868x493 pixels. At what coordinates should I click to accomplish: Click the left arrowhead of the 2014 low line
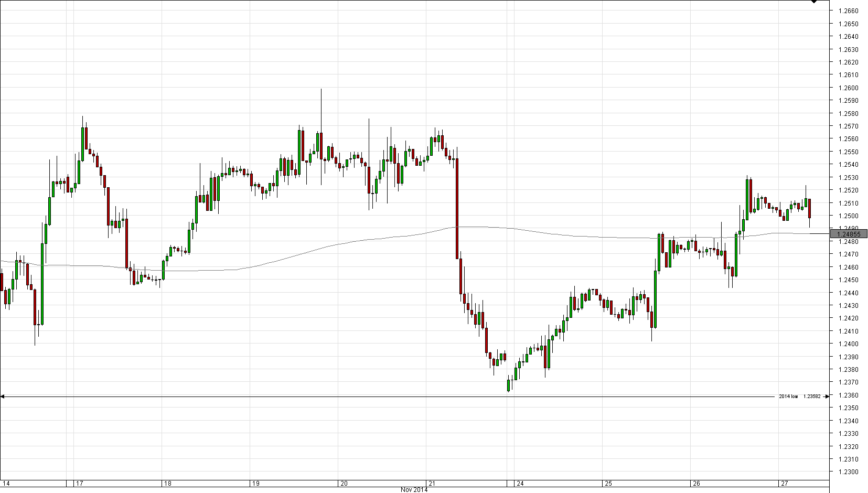(x=2, y=396)
